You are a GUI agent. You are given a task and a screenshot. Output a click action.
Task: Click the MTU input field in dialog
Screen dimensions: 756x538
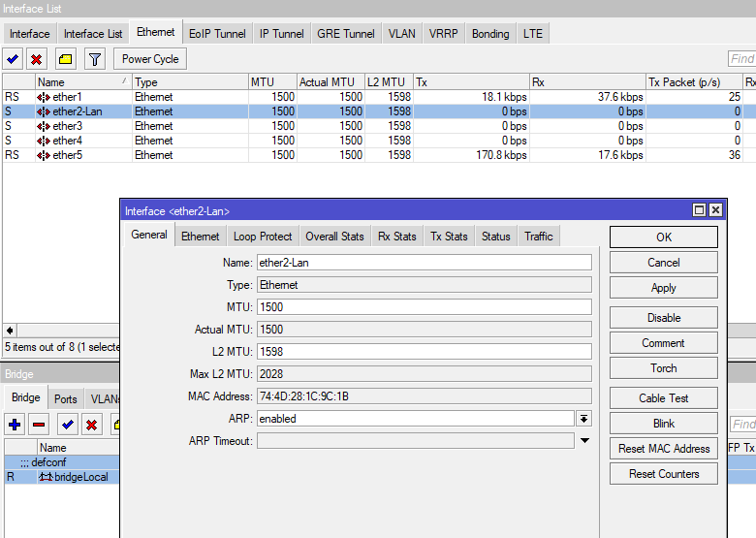(x=424, y=306)
